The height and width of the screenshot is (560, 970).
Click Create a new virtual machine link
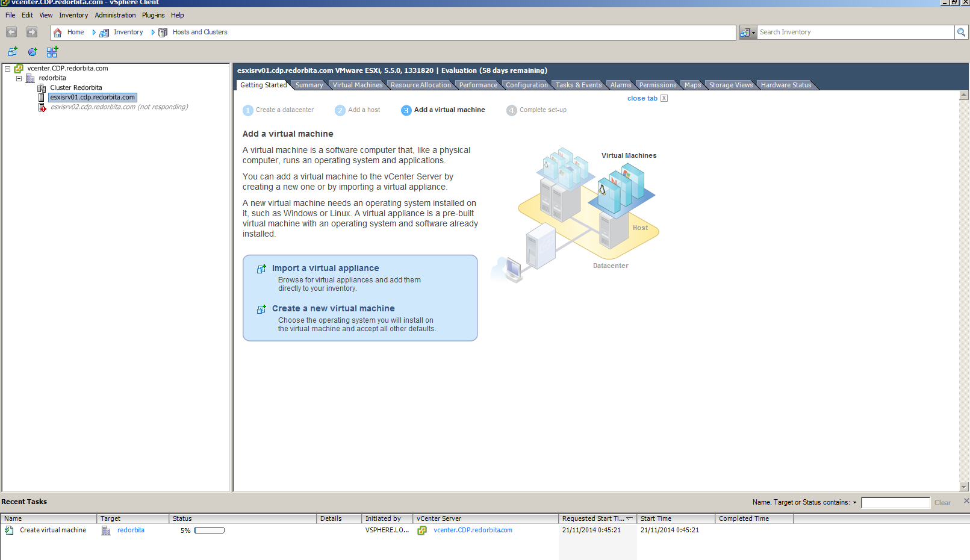pos(333,308)
